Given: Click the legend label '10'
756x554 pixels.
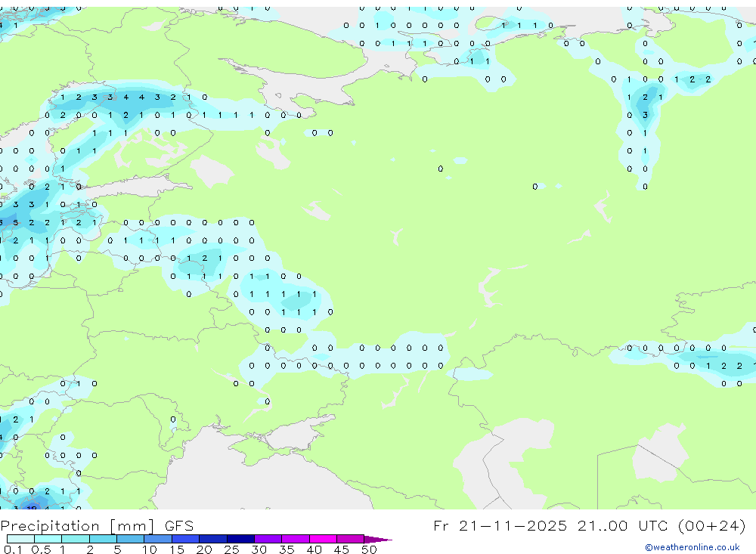Looking at the screenshot, I should 150,549.
